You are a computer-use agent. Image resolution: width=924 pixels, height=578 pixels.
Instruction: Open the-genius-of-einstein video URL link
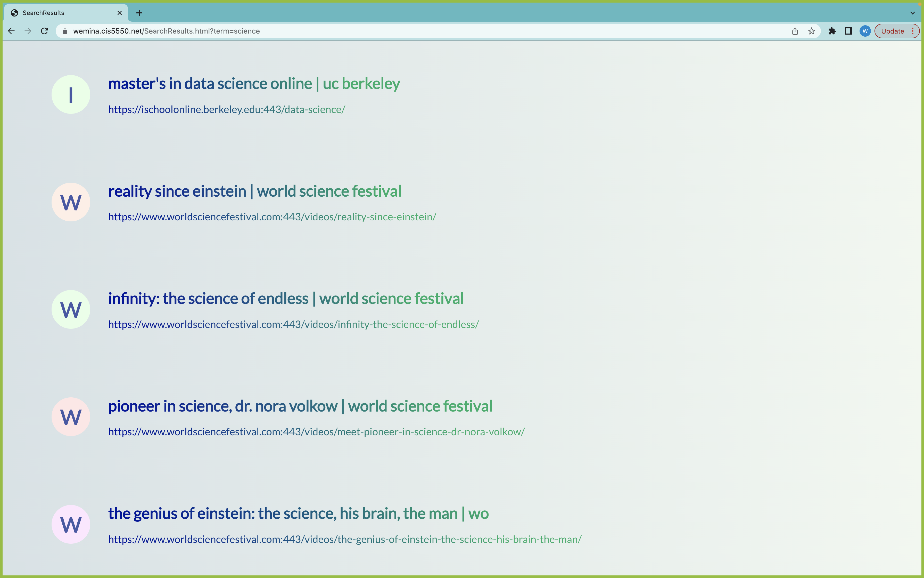(x=345, y=539)
